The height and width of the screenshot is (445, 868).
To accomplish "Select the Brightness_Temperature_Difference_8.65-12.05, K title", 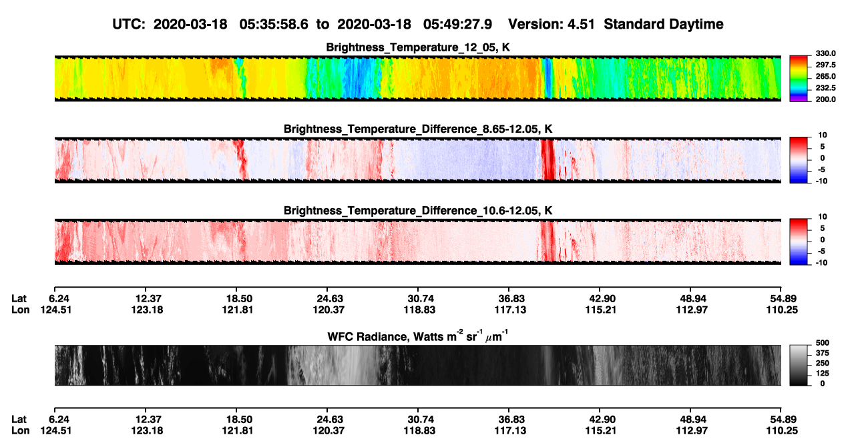I will pos(418,129).
